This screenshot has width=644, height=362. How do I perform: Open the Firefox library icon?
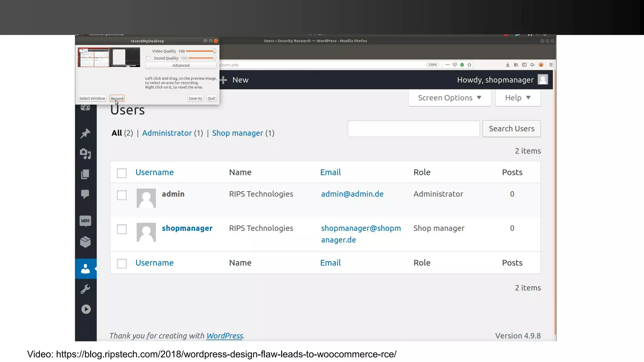516,65
